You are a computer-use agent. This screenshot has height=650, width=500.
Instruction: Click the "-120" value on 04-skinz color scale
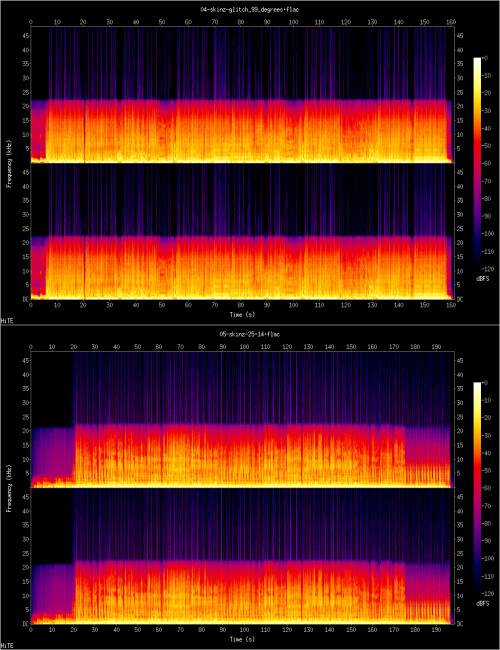pos(489,269)
